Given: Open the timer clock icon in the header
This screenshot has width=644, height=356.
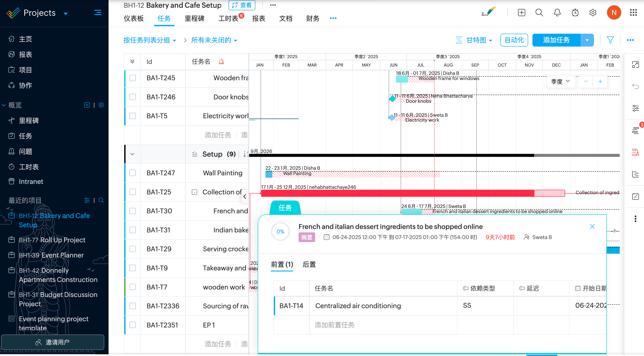Looking at the screenshot, I should click(575, 12).
